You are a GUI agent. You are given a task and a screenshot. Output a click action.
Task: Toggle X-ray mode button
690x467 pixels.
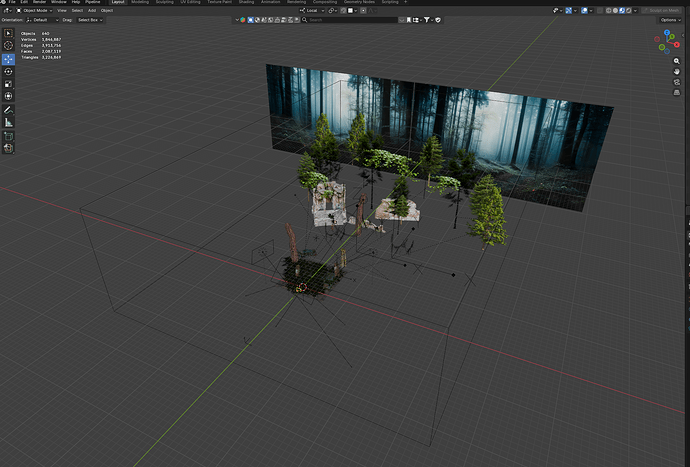(x=600, y=11)
